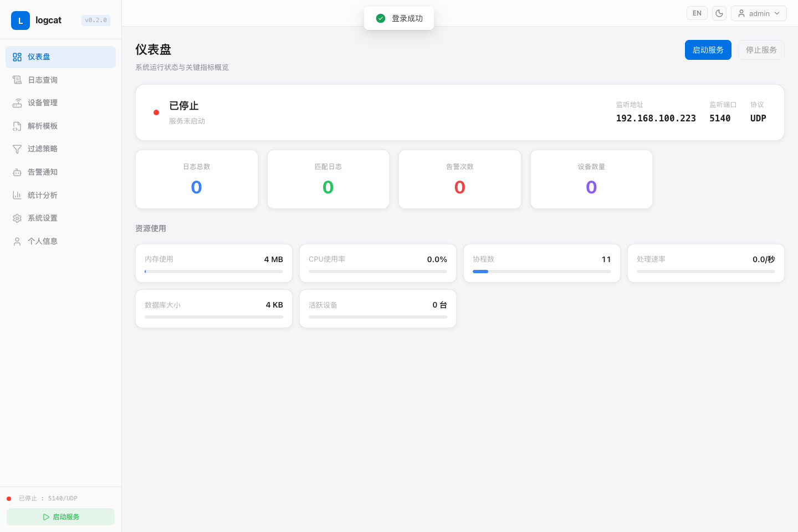
Task: Click the v0.2.0 version badge
Action: pos(96,21)
